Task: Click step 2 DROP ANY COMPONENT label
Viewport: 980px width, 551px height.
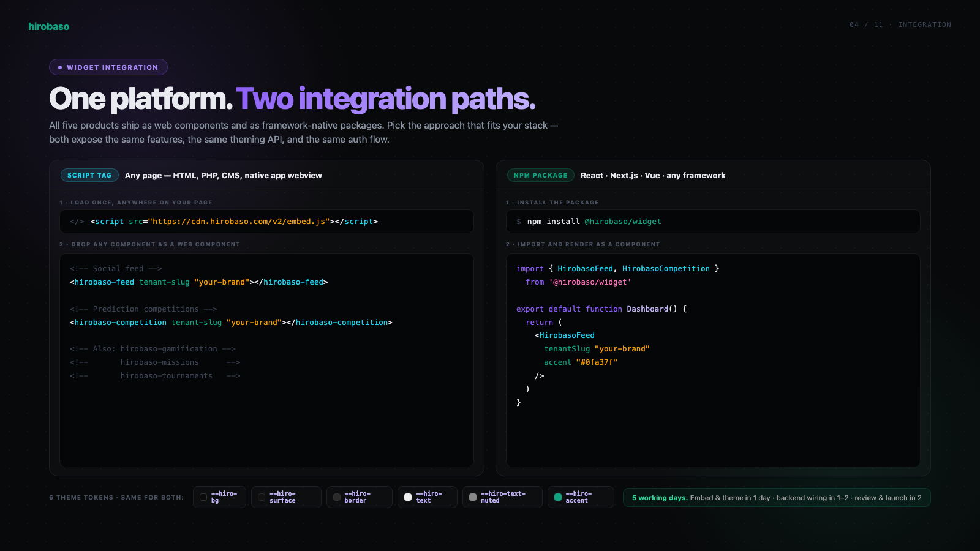Action: coord(150,244)
